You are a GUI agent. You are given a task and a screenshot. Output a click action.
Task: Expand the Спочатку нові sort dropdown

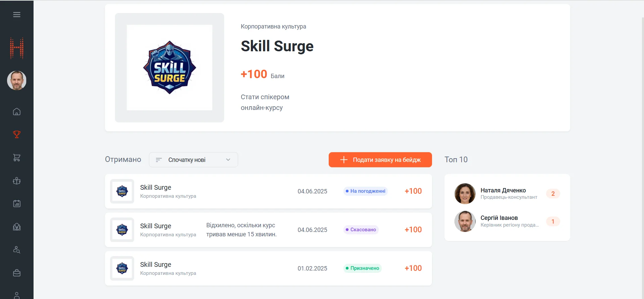point(194,160)
